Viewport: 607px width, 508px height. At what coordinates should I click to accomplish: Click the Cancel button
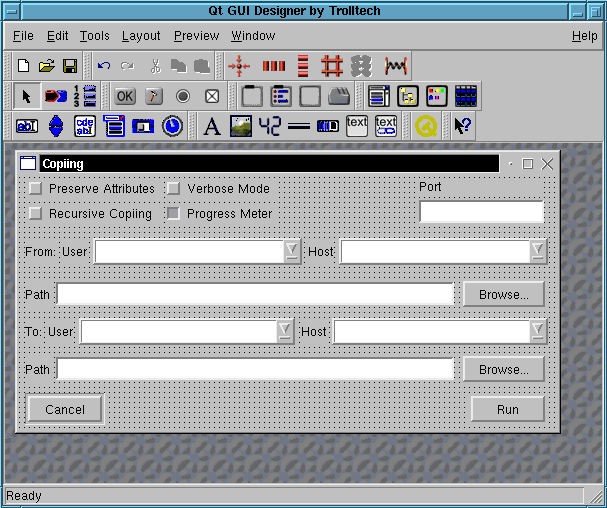[65, 409]
